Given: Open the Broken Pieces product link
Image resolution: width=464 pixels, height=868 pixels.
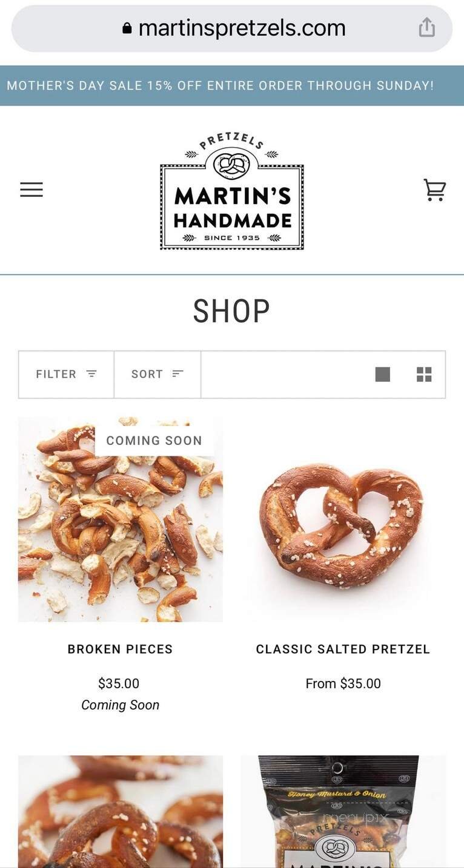Looking at the screenshot, I should pyautogui.click(x=120, y=649).
